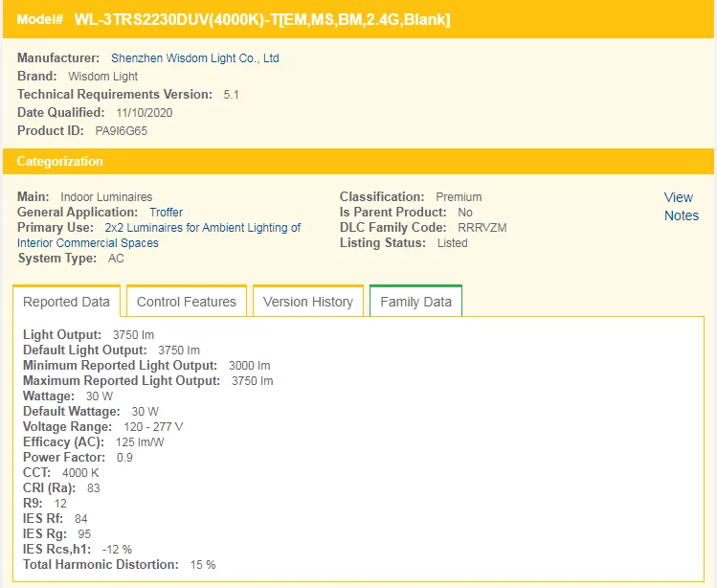The image size is (717, 588).
Task: Click the DLC Family Code RRRVZM
Action: (482, 228)
